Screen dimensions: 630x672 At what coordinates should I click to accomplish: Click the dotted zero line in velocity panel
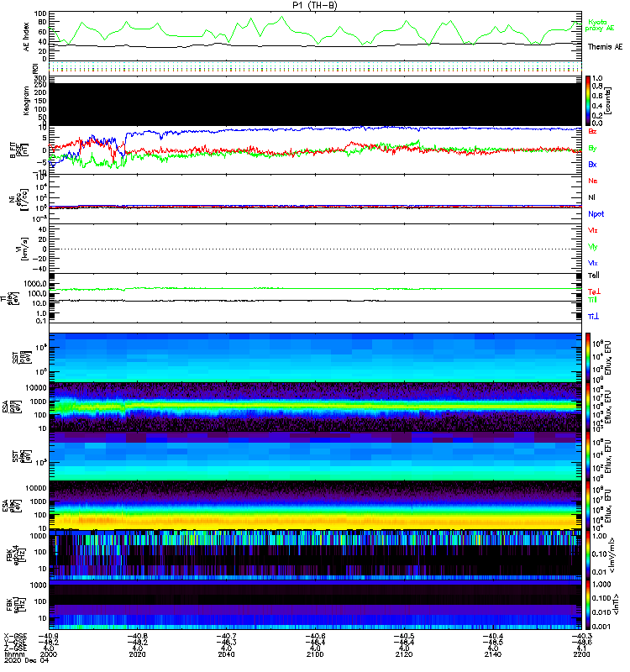click(x=315, y=249)
